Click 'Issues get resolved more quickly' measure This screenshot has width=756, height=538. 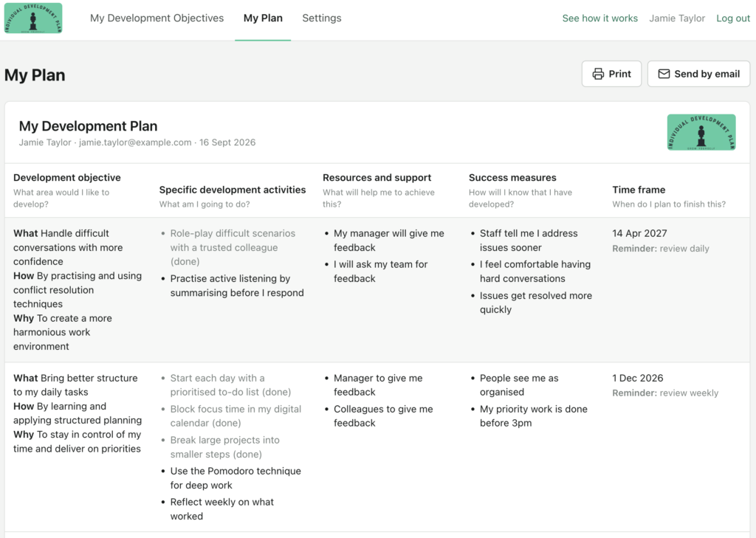(x=536, y=303)
